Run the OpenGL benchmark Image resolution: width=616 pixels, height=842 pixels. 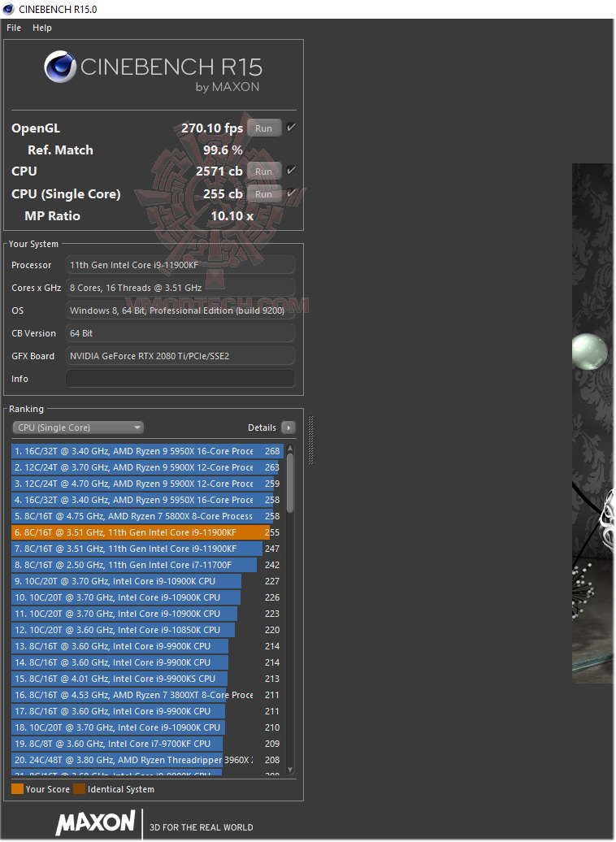263,128
